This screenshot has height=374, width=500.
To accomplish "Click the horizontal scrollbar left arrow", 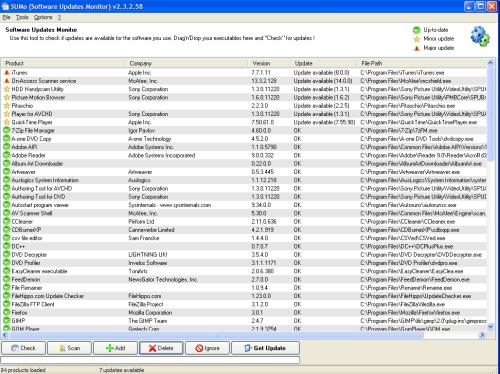I will point(5,335).
